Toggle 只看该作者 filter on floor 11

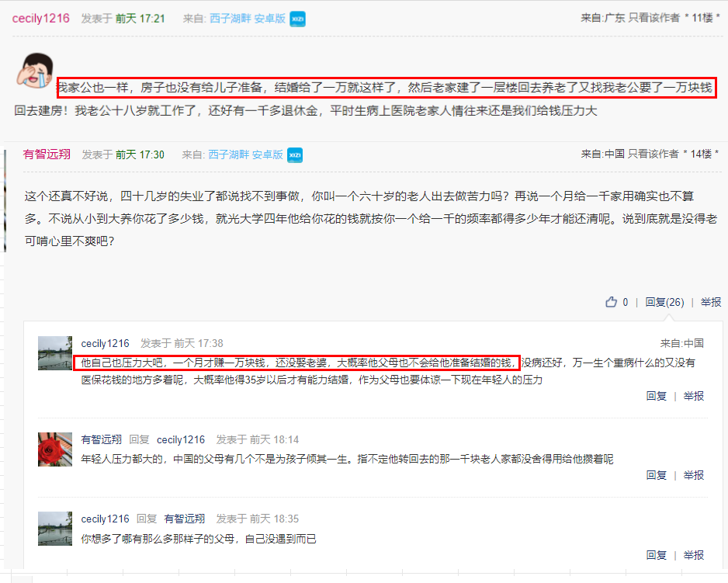tap(653, 18)
